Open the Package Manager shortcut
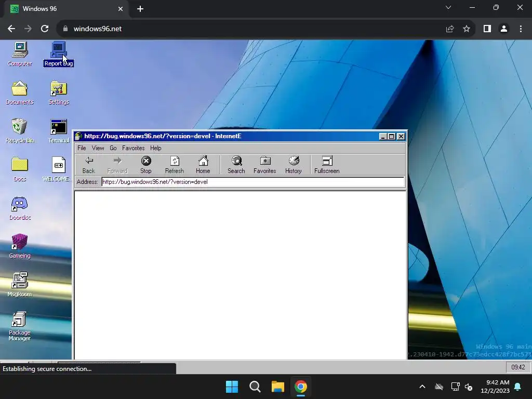This screenshot has width=532, height=399. tap(20, 326)
